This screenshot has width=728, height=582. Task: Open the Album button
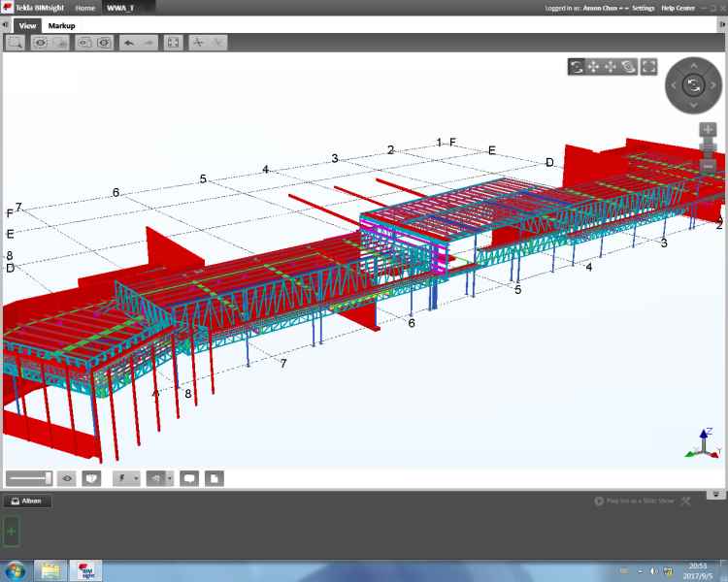[26, 501]
